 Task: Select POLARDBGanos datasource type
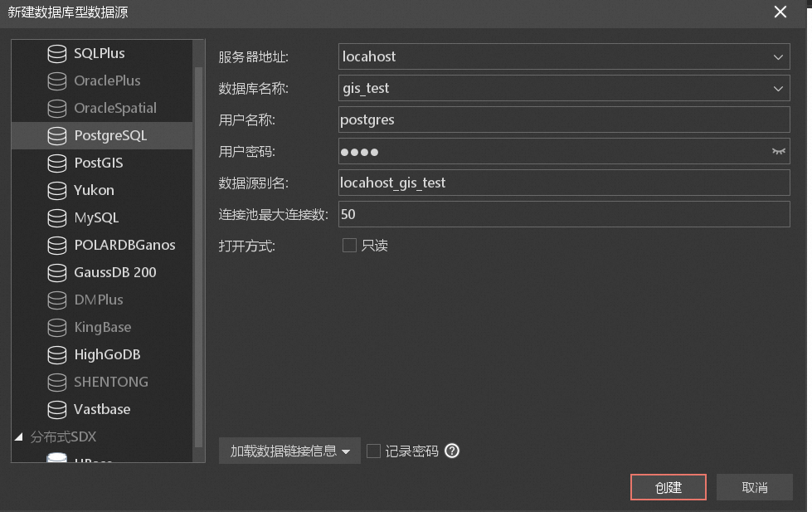click(124, 245)
